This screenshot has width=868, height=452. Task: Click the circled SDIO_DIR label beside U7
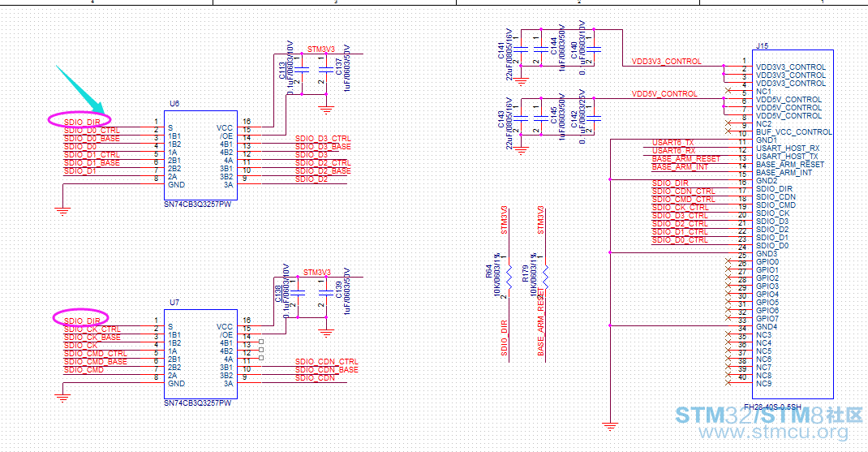[80, 319]
